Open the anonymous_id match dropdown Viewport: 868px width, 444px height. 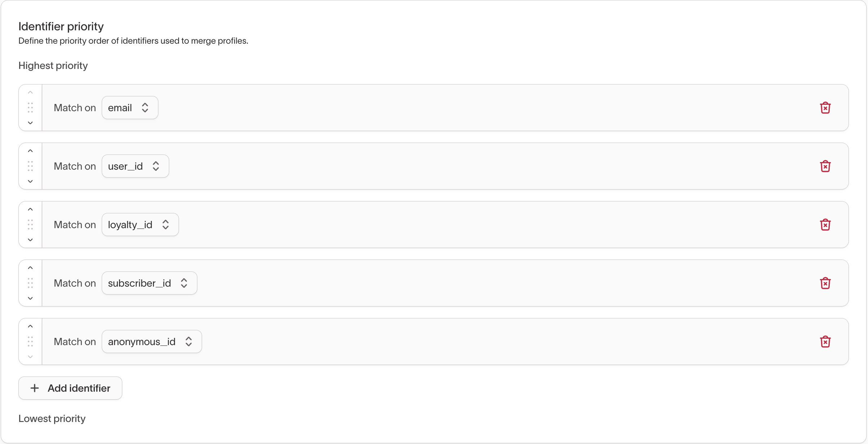pyautogui.click(x=152, y=341)
